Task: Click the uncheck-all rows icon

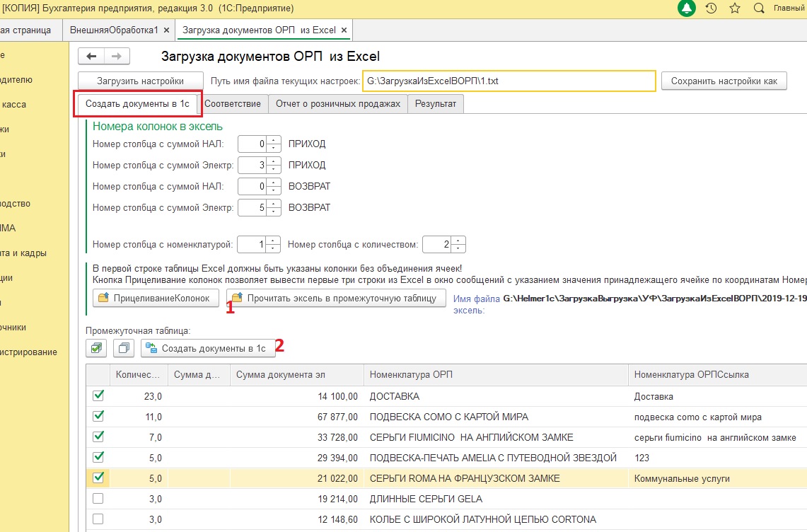Action: (124, 348)
